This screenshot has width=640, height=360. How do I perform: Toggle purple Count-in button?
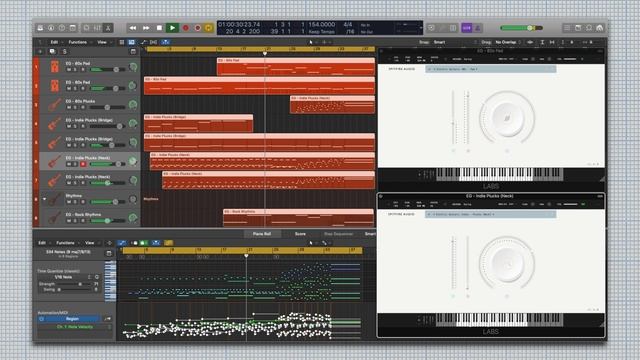pos(467,28)
